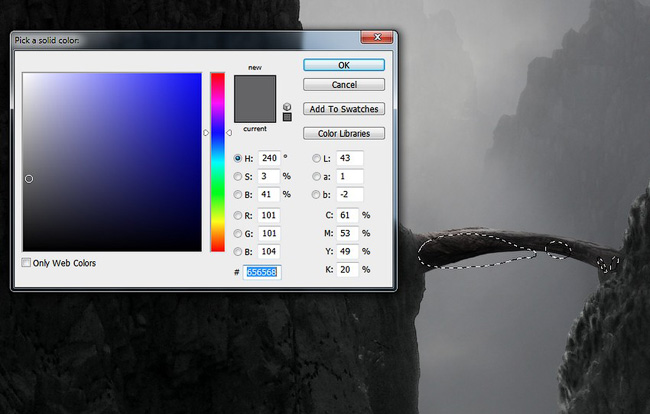The image size is (650, 414).
Task: Close the Pick a solid color dialog
Action: click(377, 37)
